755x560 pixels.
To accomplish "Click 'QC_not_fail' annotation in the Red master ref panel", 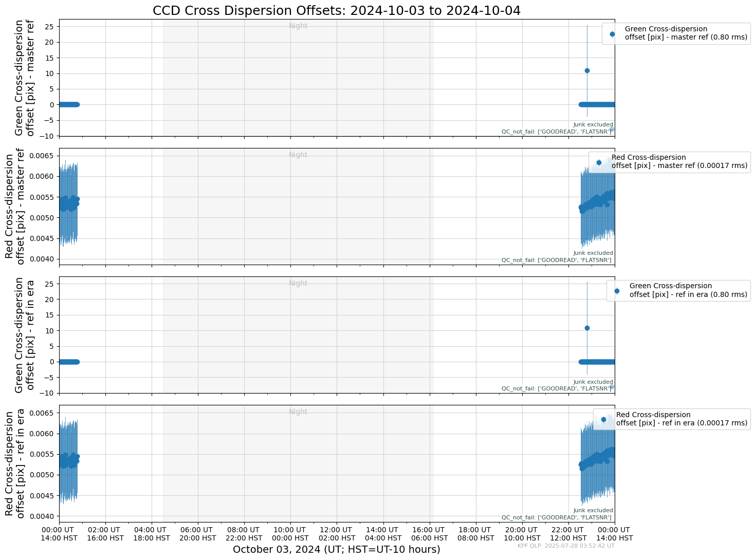I will [x=557, y=260].
